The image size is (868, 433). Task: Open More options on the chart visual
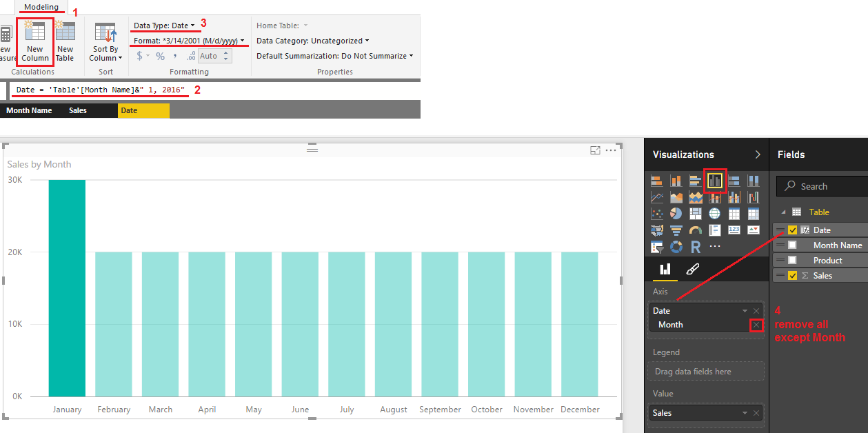[x=610, y=150]
